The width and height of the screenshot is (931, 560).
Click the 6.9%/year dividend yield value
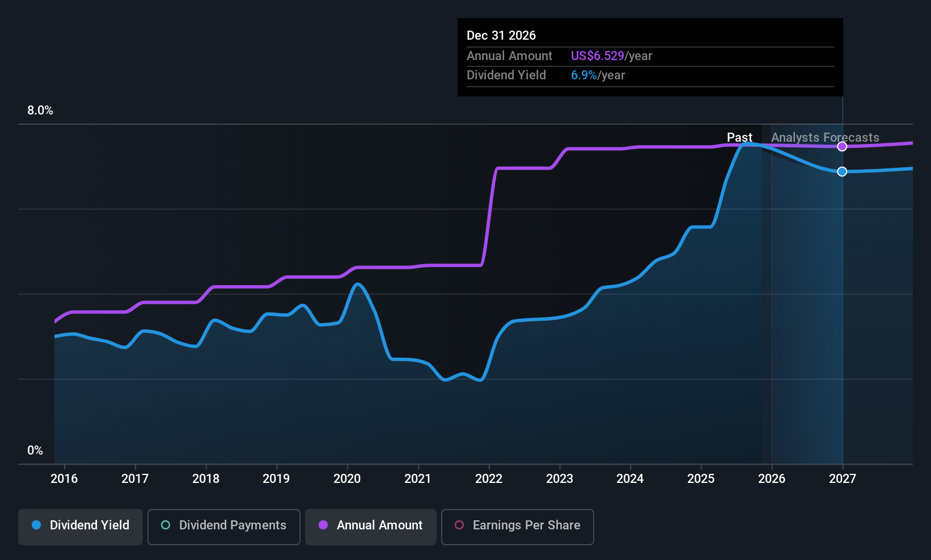[x=598, y=75]
